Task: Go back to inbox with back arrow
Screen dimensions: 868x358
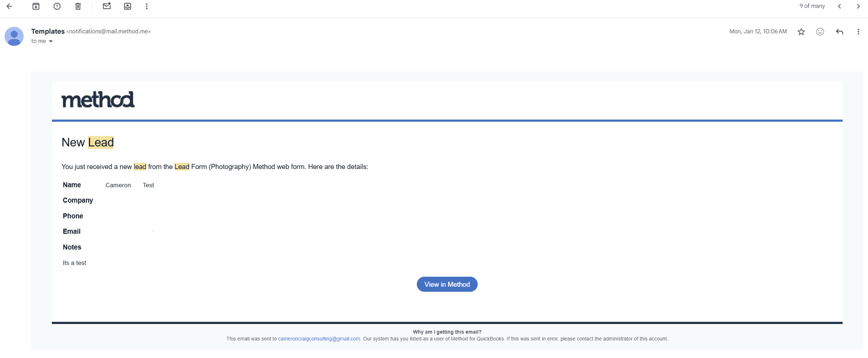Action: 10,6
